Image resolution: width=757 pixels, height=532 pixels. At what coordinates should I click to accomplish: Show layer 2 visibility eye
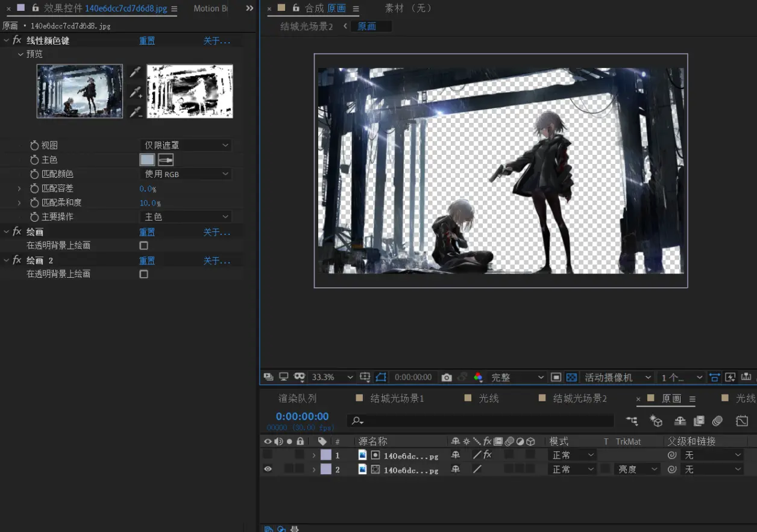pyautogui.click(x=268, y=469)
